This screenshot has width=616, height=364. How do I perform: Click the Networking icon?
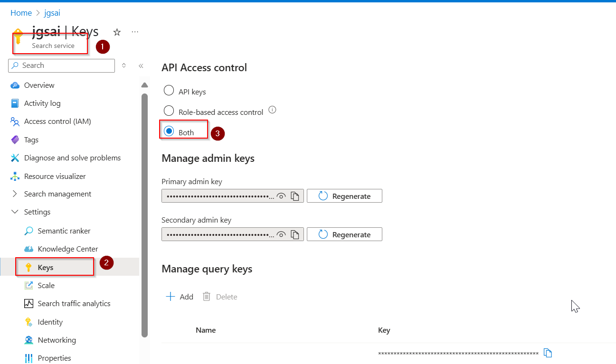[x=29, y=340]
